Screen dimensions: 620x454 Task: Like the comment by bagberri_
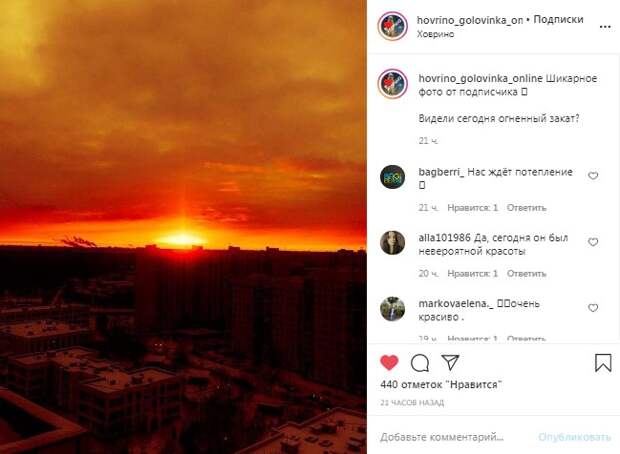point(593,176)
